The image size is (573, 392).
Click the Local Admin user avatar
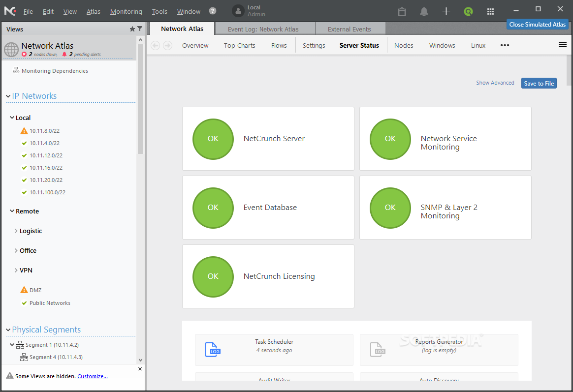coord(238,11)
